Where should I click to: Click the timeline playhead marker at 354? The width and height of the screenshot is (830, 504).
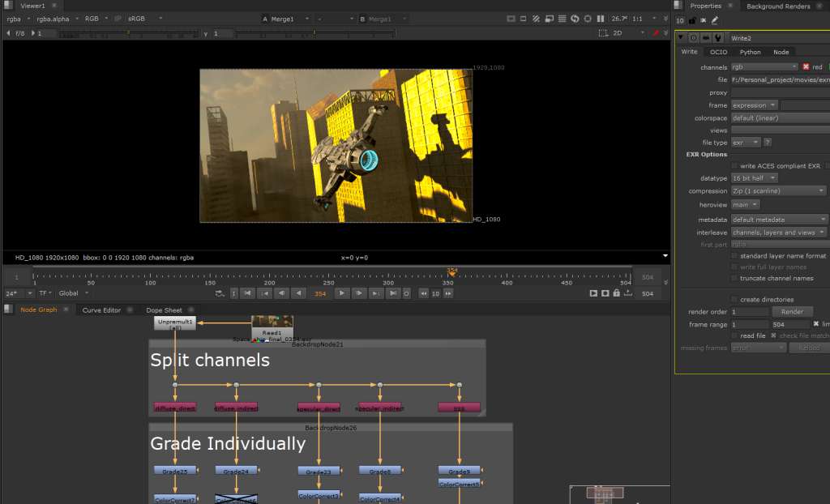click(451, 271)
